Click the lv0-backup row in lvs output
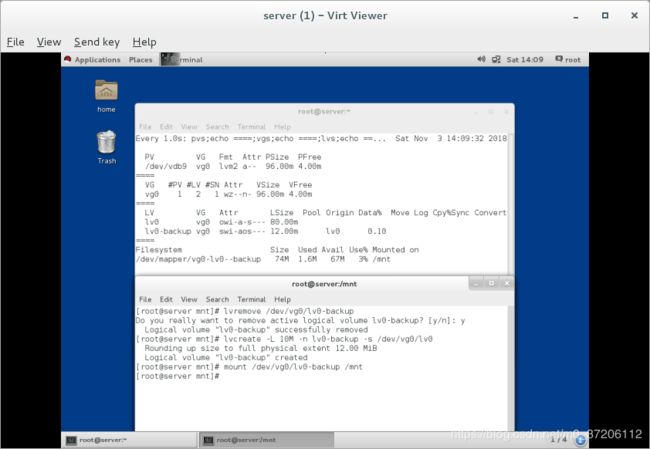Image resolution: width=650 pixels, height=449 pixels. click(x=265, y=231)
